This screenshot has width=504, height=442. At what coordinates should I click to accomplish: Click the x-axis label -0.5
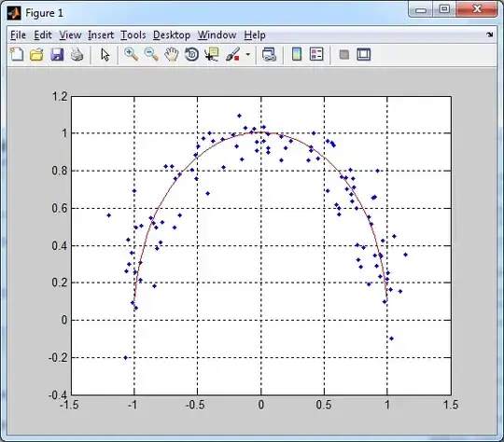(x=195, y=405)
